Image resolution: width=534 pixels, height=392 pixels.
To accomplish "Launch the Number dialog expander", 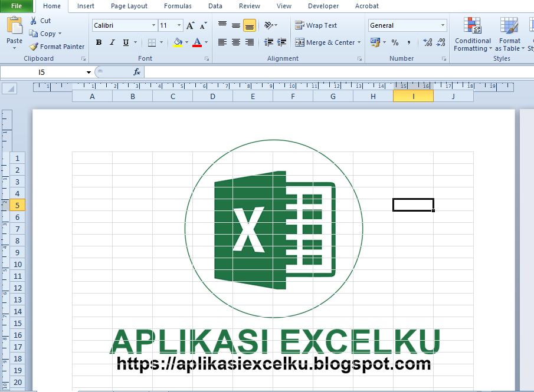I will (x=444, y=59).
